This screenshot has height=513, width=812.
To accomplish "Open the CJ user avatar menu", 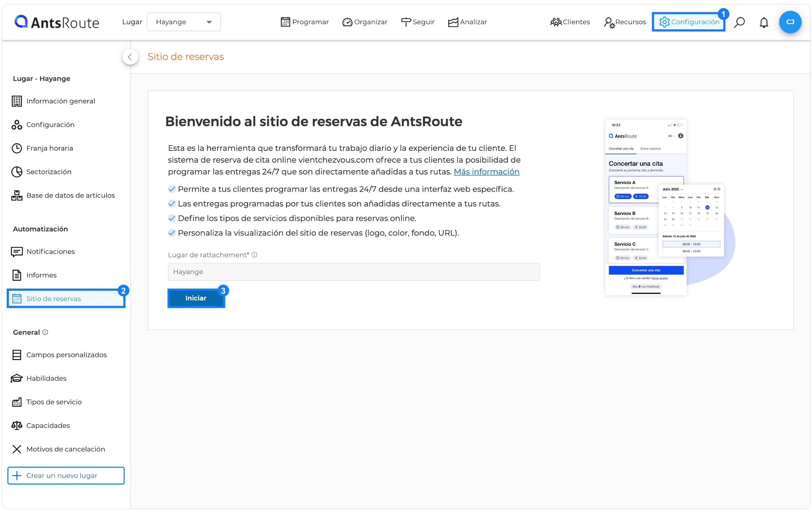I will 790,22.
